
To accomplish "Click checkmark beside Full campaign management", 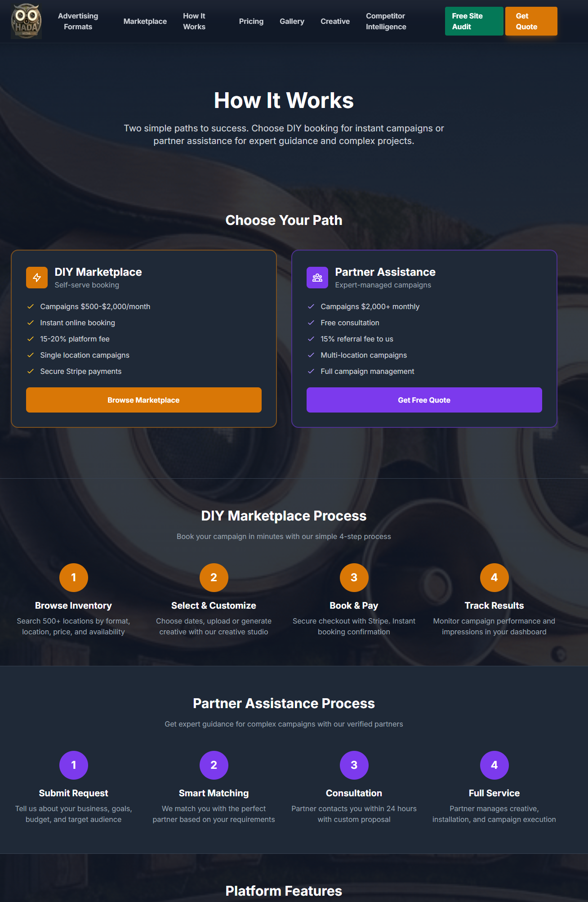I will (x=311, y=371).
